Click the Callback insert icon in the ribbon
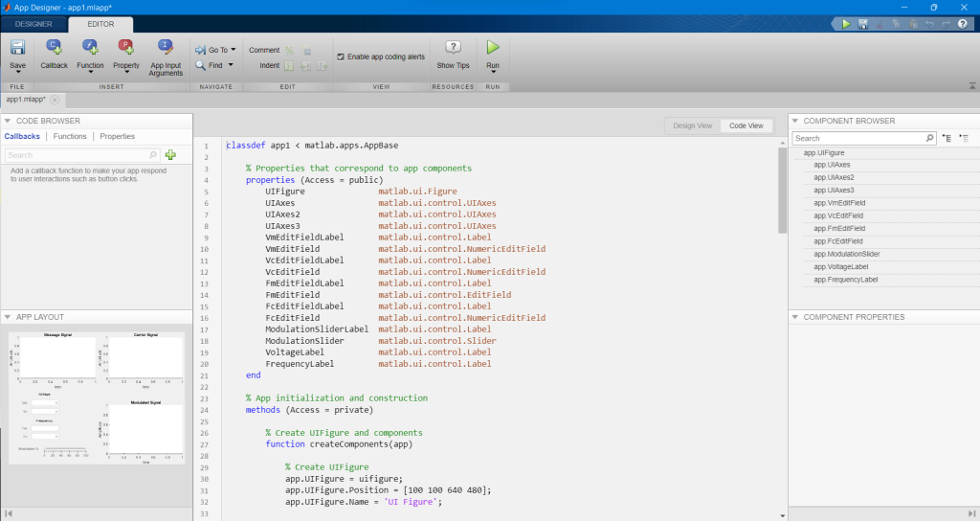 [54, 48]
